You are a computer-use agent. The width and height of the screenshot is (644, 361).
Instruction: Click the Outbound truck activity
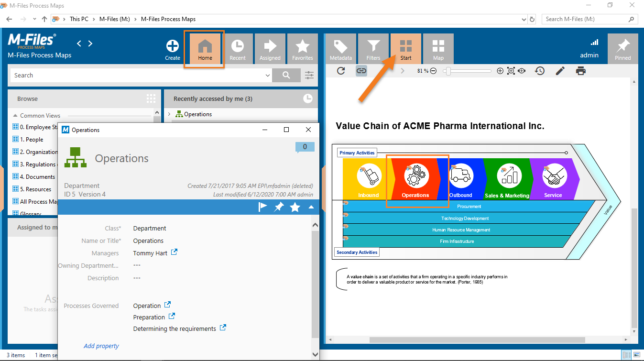click(461, 179)
